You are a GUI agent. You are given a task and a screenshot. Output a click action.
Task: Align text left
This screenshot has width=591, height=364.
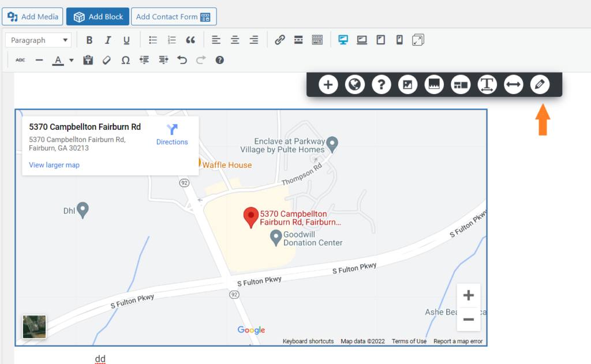[216, 40]
